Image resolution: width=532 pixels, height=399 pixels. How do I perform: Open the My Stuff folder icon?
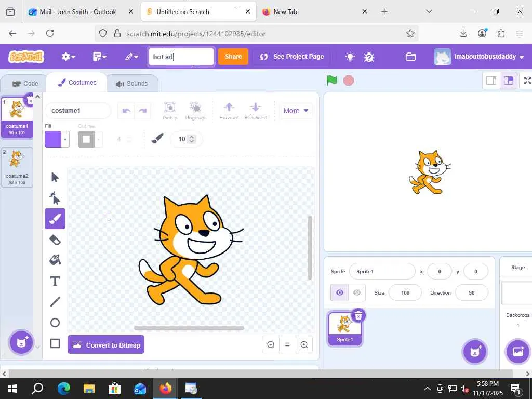pyautogui.click(x=410, y=57)
